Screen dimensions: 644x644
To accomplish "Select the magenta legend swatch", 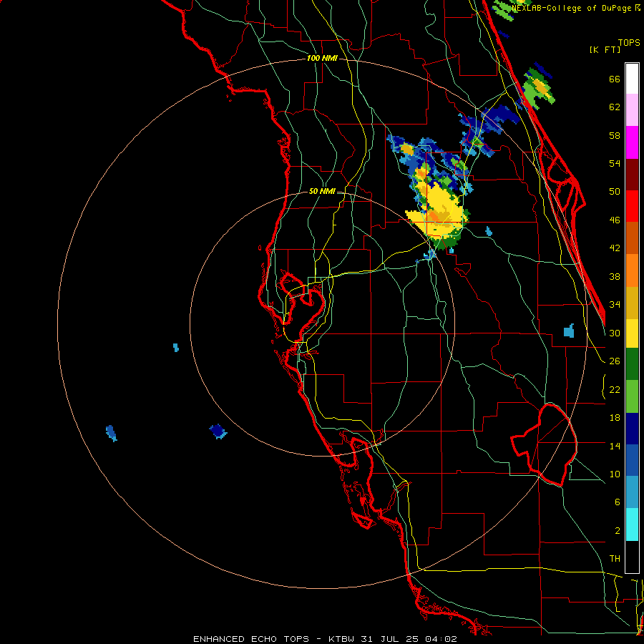I will point(632,142).
